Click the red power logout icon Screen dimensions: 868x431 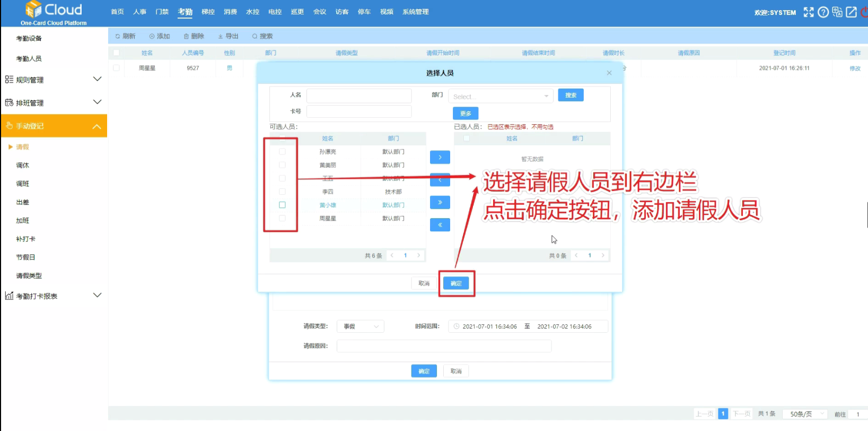(x=865, y=12)
